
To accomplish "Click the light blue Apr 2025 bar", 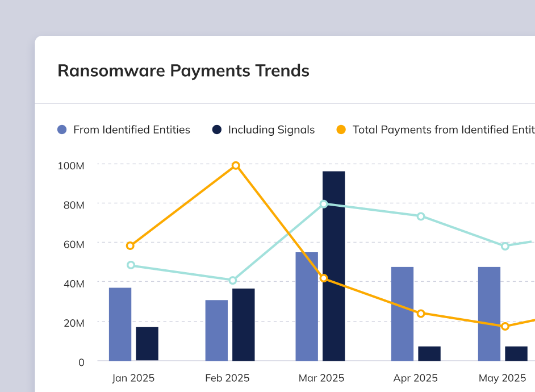I will [402, 314].
